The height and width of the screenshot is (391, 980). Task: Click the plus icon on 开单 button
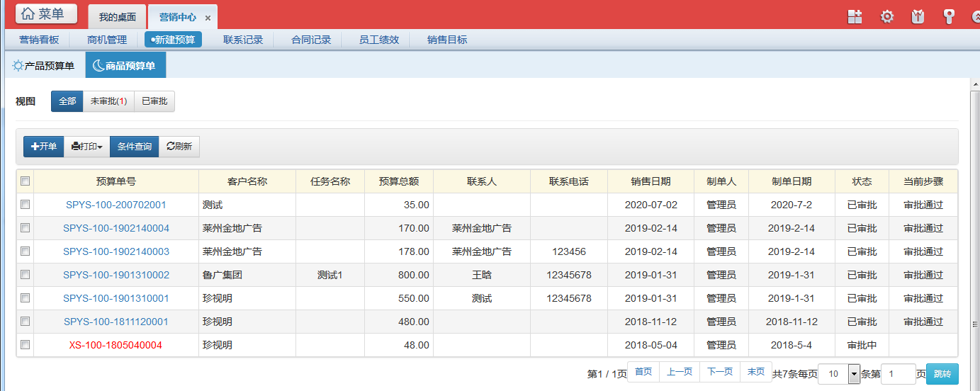pos(35,147)
